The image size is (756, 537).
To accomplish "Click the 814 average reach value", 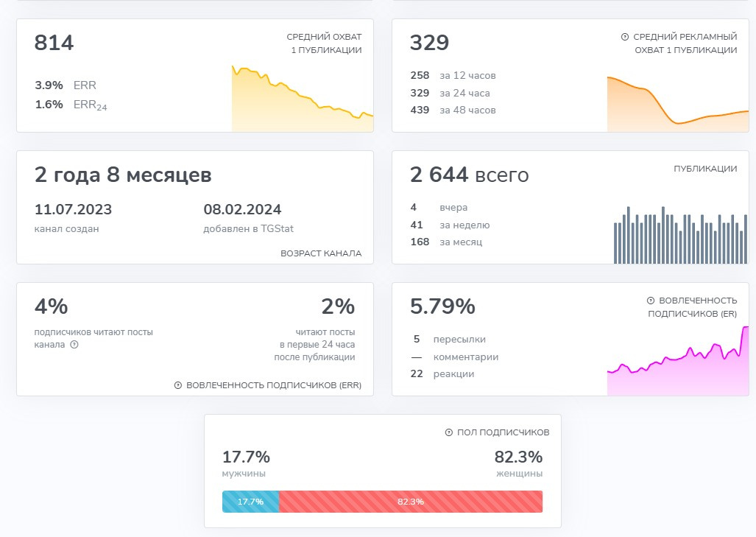I will tap(54, 43).
